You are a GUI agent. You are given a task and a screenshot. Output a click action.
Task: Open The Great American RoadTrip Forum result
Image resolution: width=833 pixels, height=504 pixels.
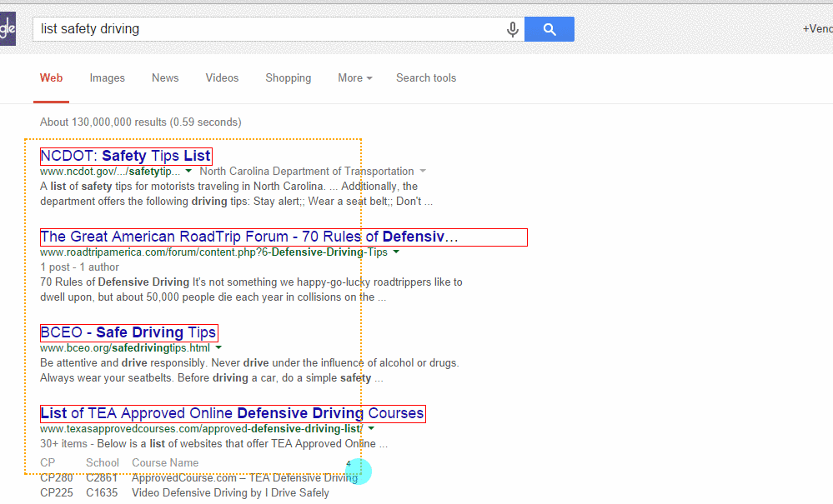(x=249, y=237)
